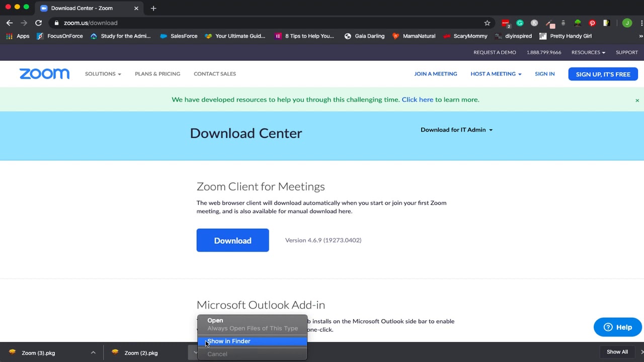Click the green tree extension icon

point(578,23)
